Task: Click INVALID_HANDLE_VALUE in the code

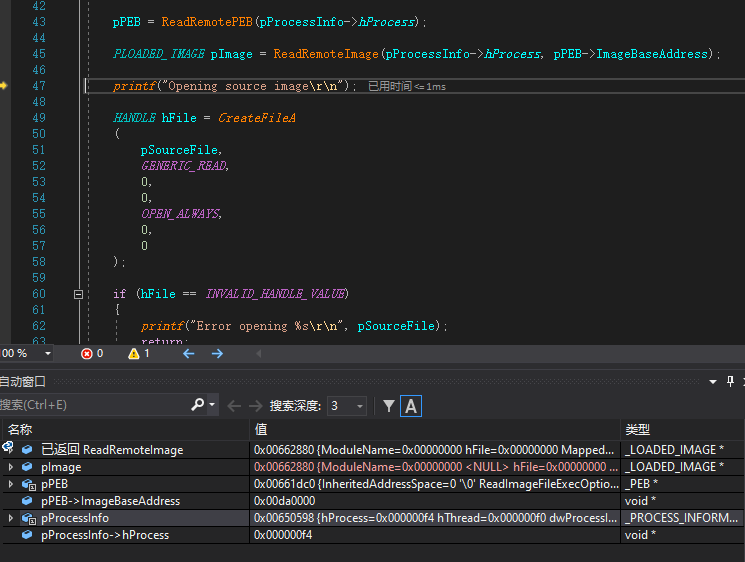Action: [x=276, y=294]
